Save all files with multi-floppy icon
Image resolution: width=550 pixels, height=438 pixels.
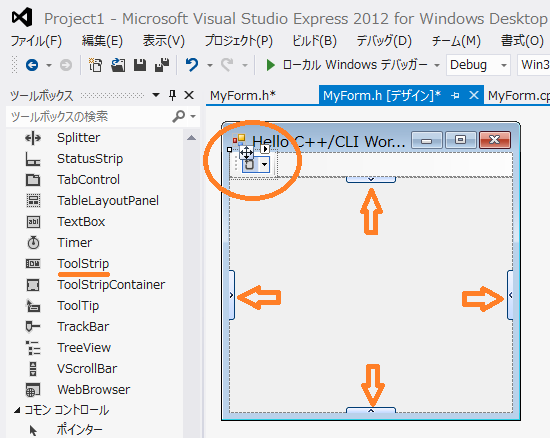(x=162, y=65)
